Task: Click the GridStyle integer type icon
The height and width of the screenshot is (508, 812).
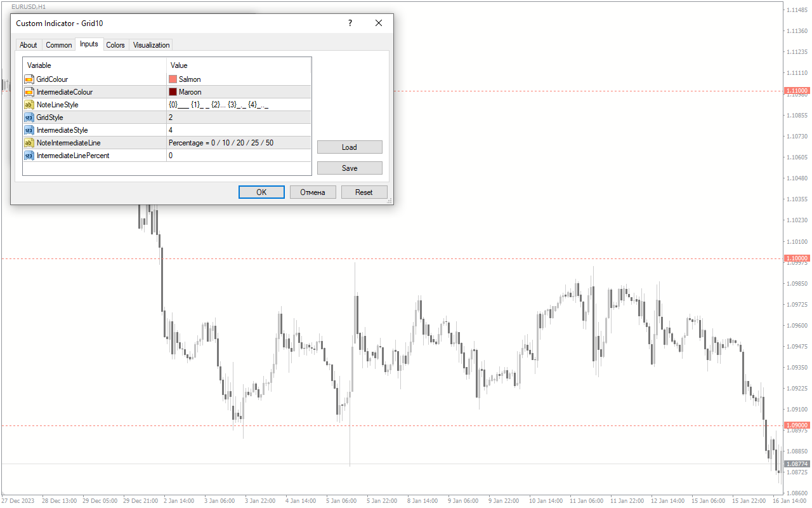Action: (x=29, y=117)
